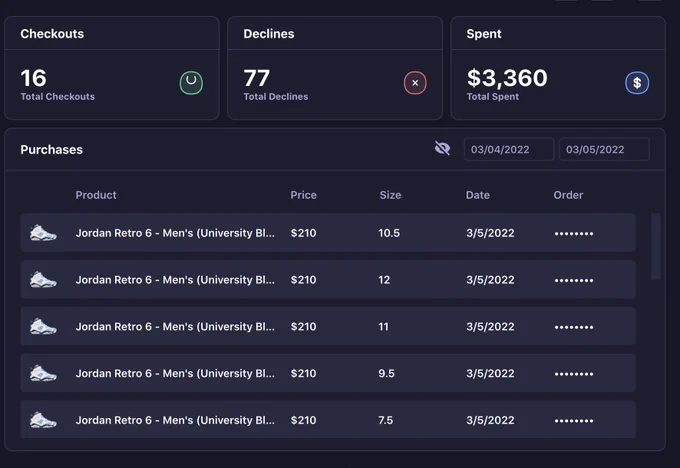Viewport: 680px width, 468px height.
Task: Select Jordan Retro 6 product name, size 12
Action: (x=175, y=280)
